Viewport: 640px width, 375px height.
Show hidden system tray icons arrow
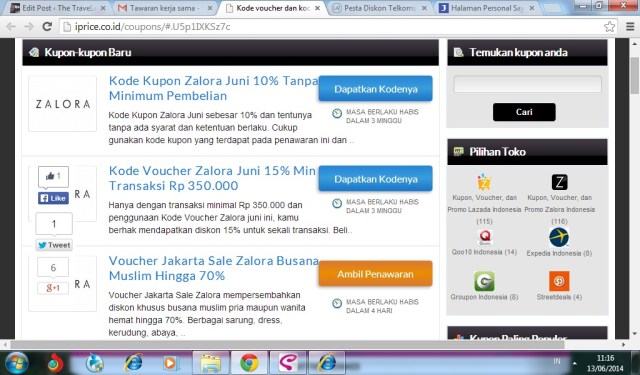click(x=574, y=363)
